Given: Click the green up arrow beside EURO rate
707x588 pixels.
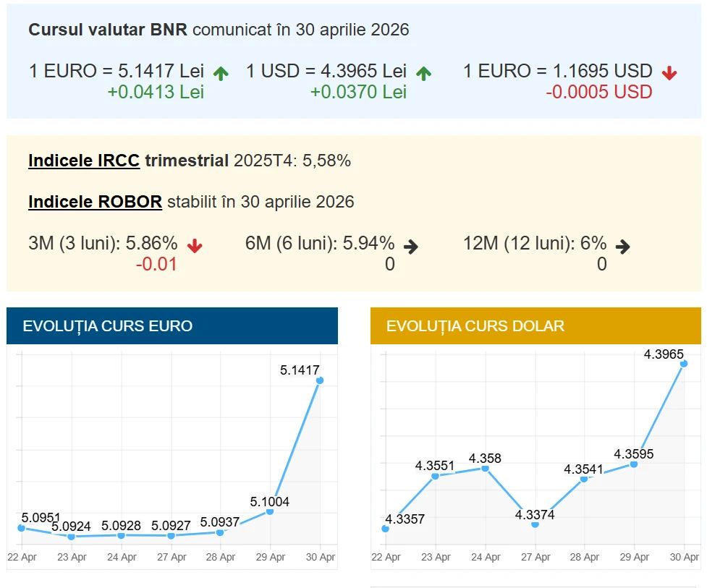Looking at the screenshot, I should pyautogui.click(x=221, y=72).
